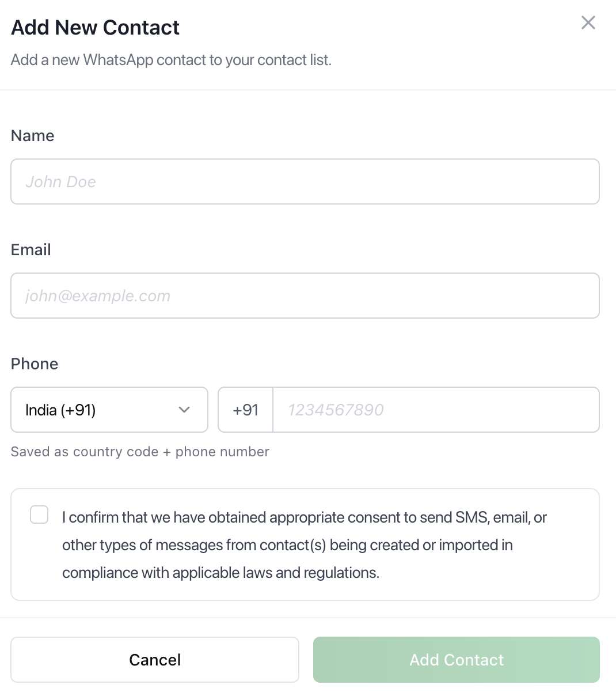Click the 'john@example.com' placeholder text
Screen dimensions: 616x696
tap(98, 296)
